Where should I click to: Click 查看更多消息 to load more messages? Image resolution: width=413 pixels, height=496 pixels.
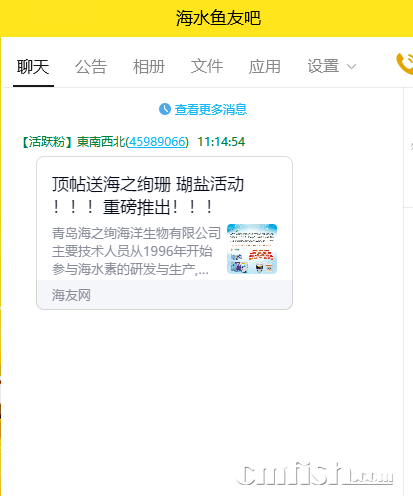coord(211,109)
